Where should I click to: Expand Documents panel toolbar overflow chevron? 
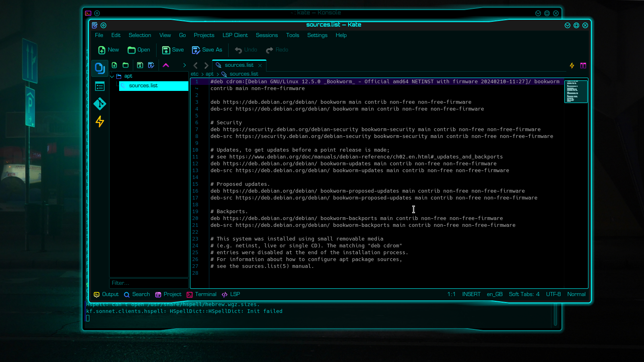click(x=184, y=65)
